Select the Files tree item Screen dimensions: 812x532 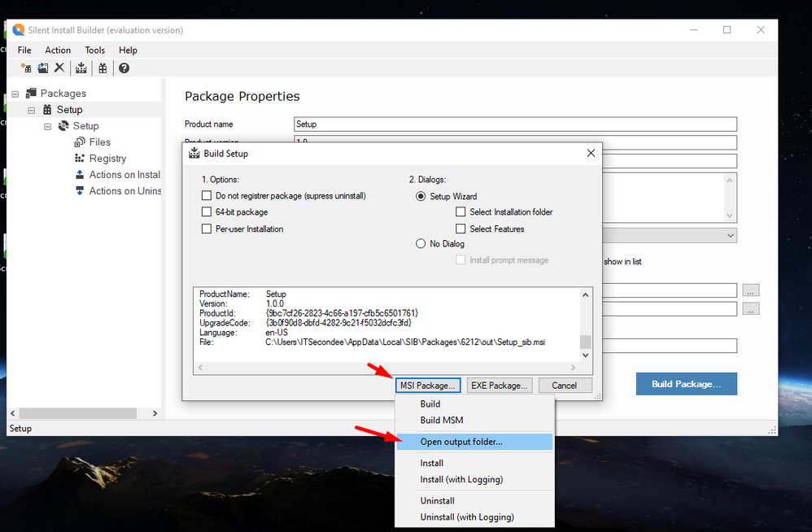pos(99,142)
